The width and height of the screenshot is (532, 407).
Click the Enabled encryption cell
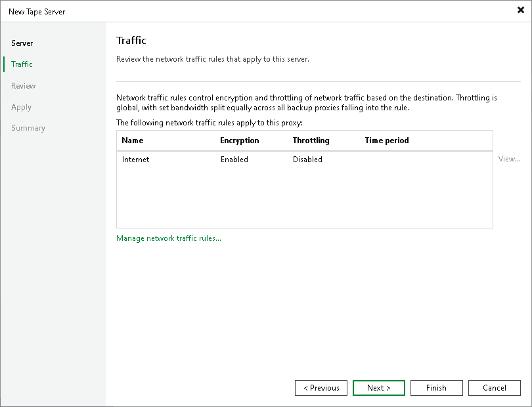pos(234,160)
